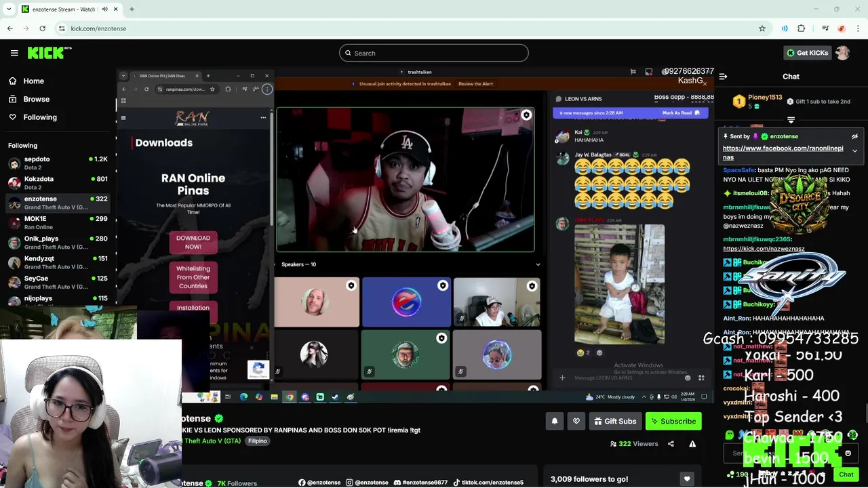Go back in browser
This screenshot has height=488, width=868.
9,28
